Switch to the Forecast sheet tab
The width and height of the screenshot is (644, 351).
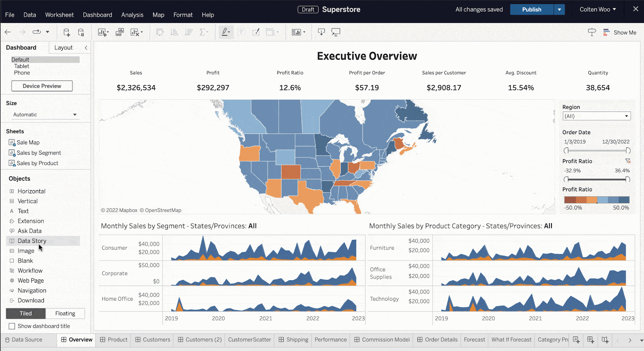[x=475, y=340]
